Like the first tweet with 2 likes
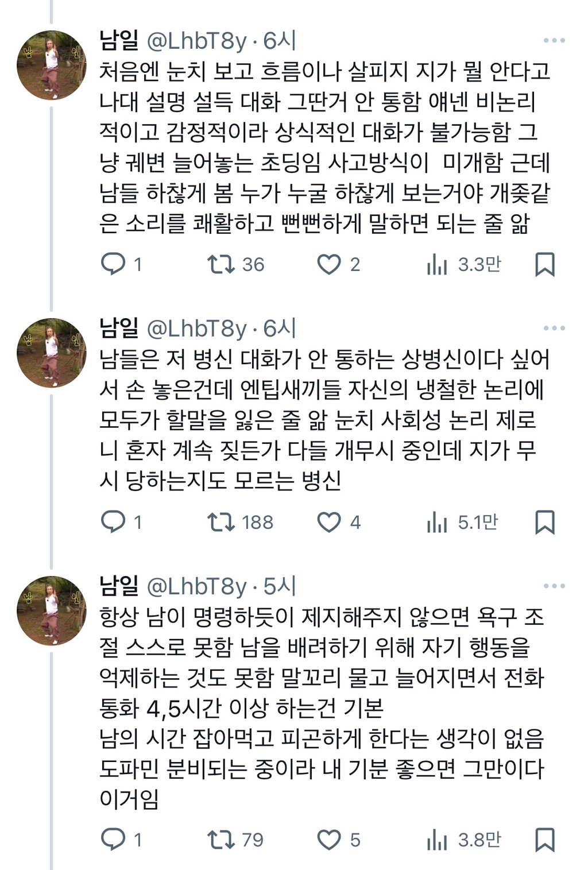This screenshot has height=870, width=588. tap(329, 264)
